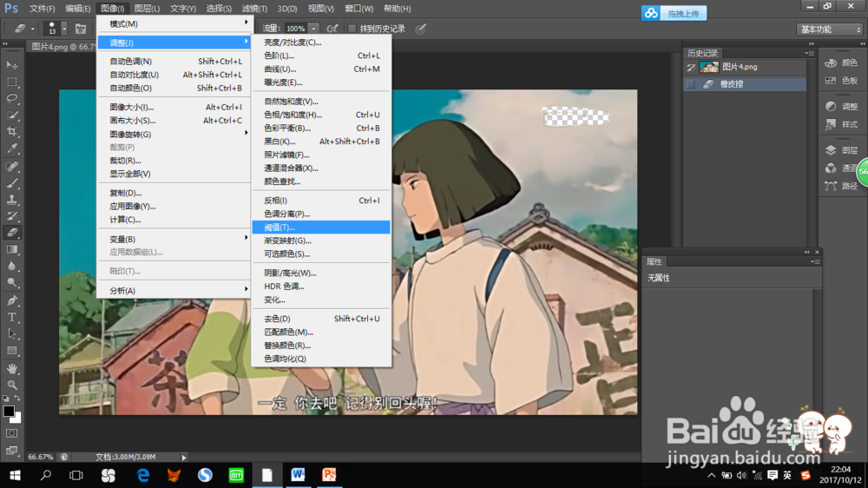Open the 滤镜(T) menu
This screenshot has width=868, height=488.
point(254,9)
